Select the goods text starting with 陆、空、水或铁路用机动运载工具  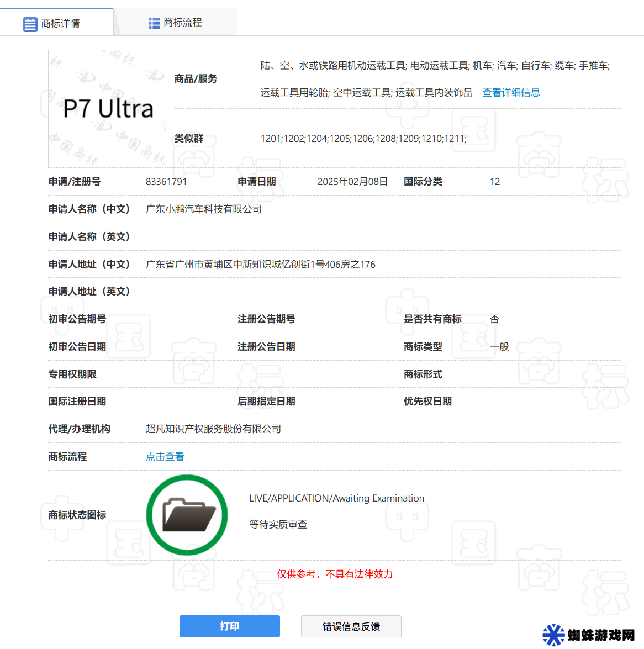(x=435, y=66)
